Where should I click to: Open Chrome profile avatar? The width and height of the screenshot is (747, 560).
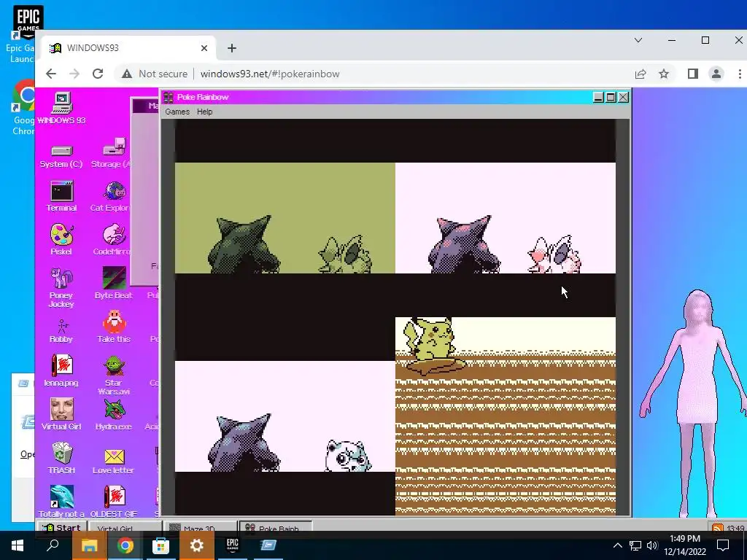716,74
